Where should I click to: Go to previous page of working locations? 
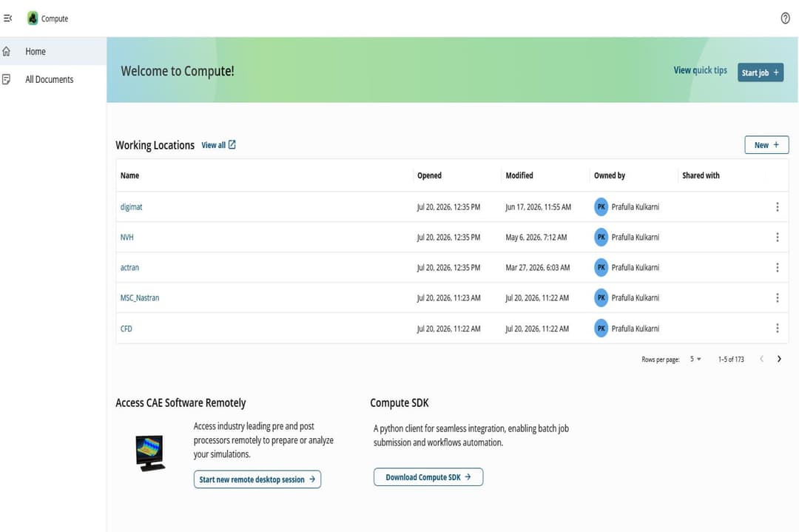click(x=761, y=359)
